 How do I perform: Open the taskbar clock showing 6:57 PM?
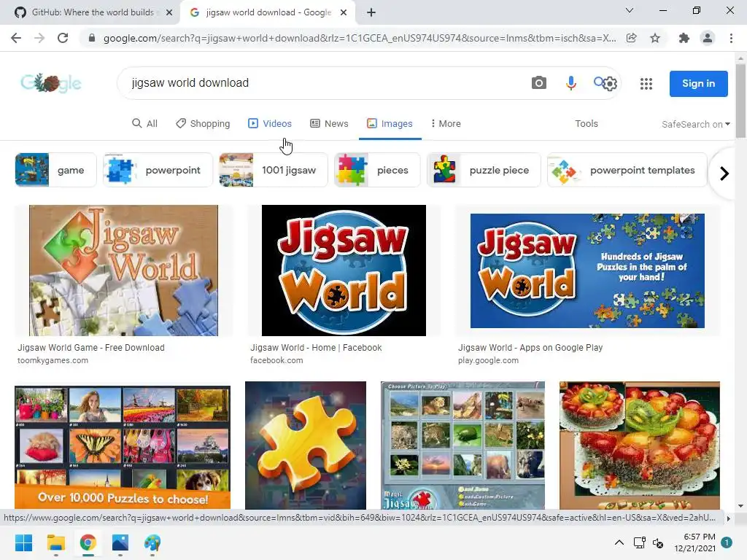click(694, 542)
